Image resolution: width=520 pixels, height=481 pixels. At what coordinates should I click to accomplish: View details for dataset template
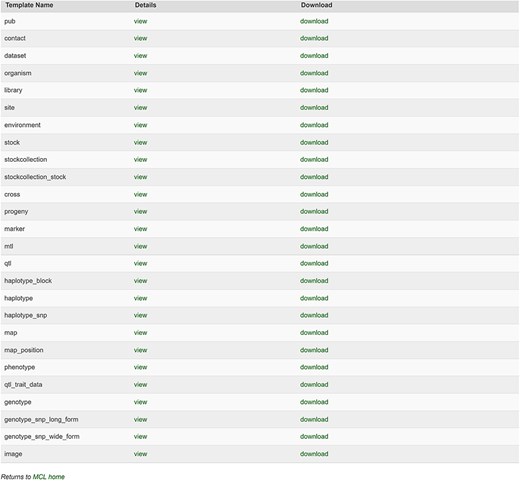coord(140,56)
